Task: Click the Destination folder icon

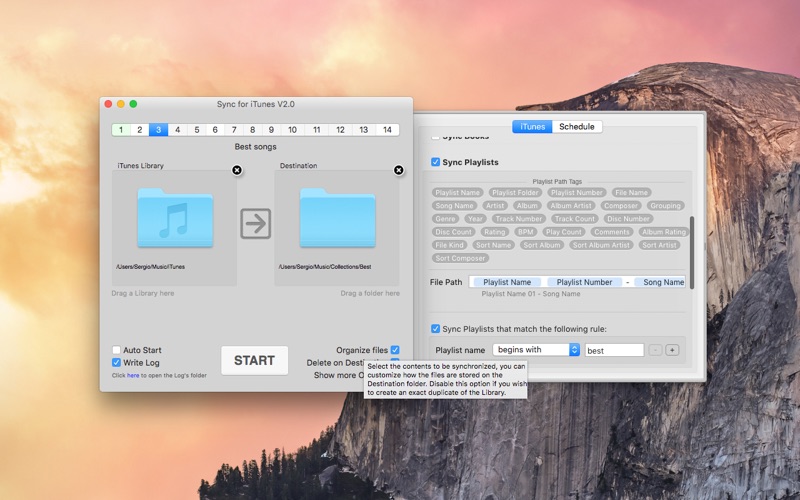Action: pos(337,218)
